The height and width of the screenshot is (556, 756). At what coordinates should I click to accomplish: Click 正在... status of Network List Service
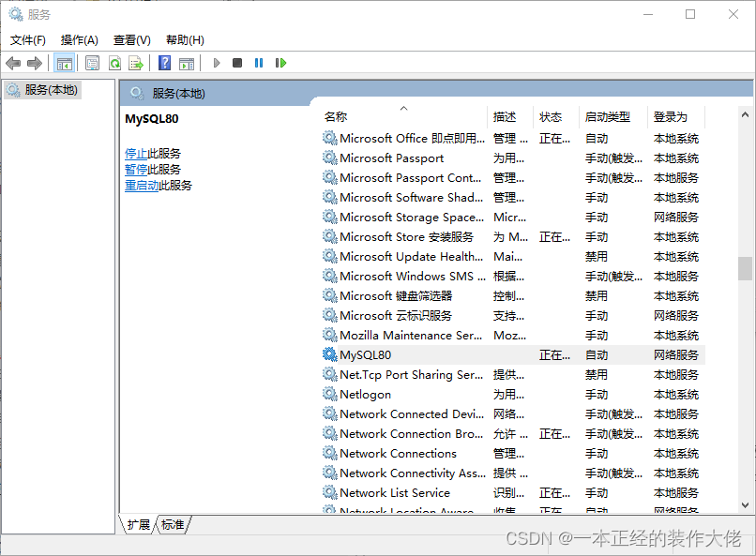(x=554, y=493)
